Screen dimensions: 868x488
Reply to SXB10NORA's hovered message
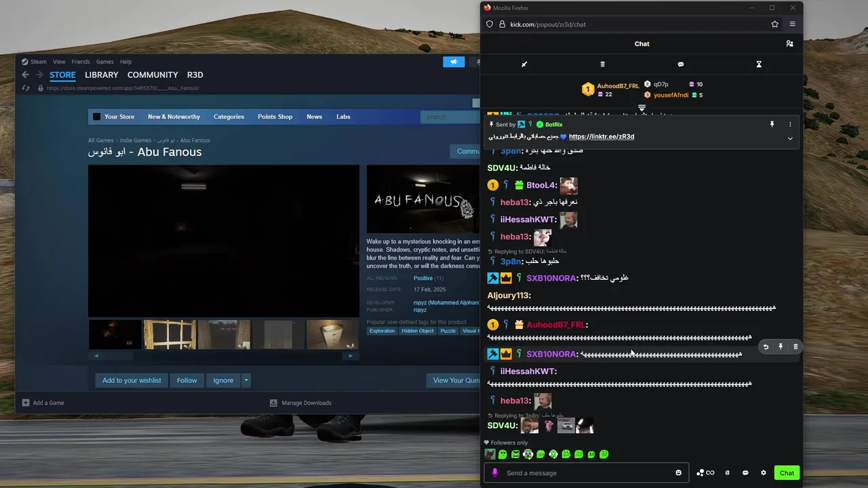pos(766,347)
